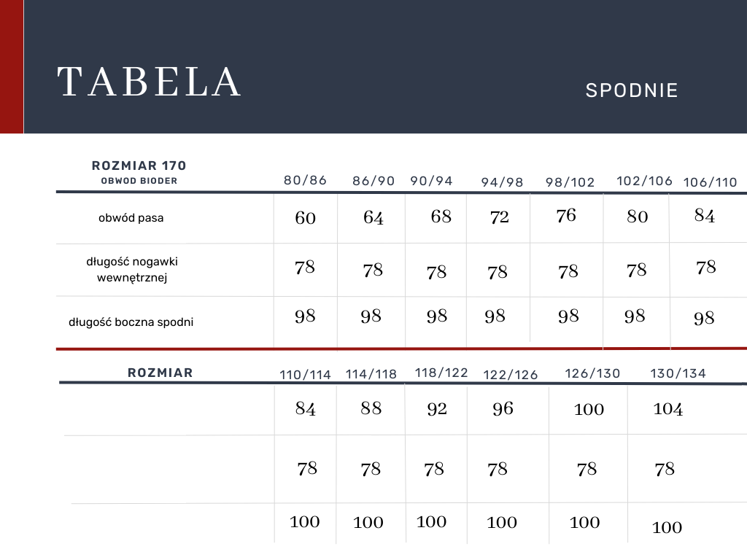Select the 80/86 size column header

pos(306,180)
